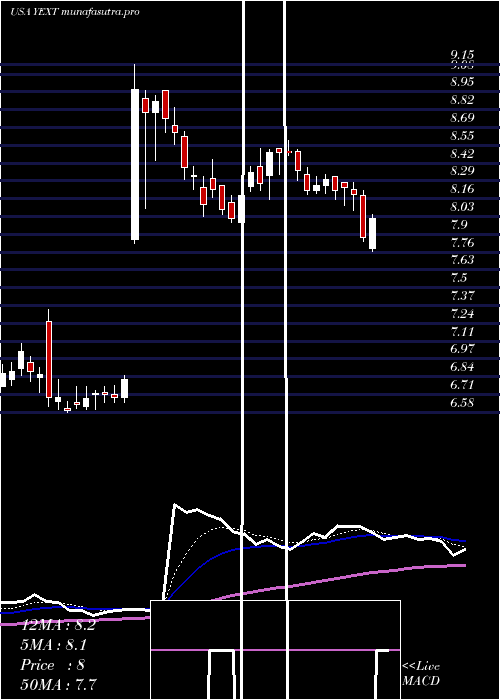500x700 pixels.
Task: Click the long red candlestick below 7.24
Action: [x=49, y=359]
